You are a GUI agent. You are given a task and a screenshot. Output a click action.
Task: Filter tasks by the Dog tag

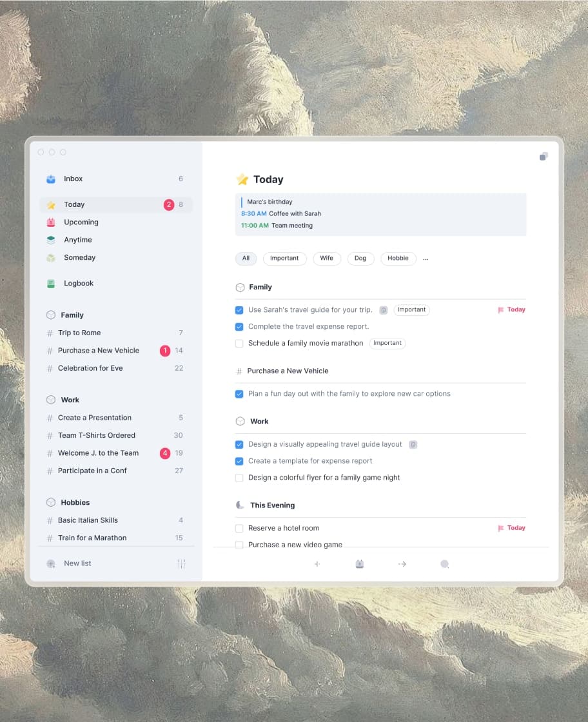click(360, 259)
